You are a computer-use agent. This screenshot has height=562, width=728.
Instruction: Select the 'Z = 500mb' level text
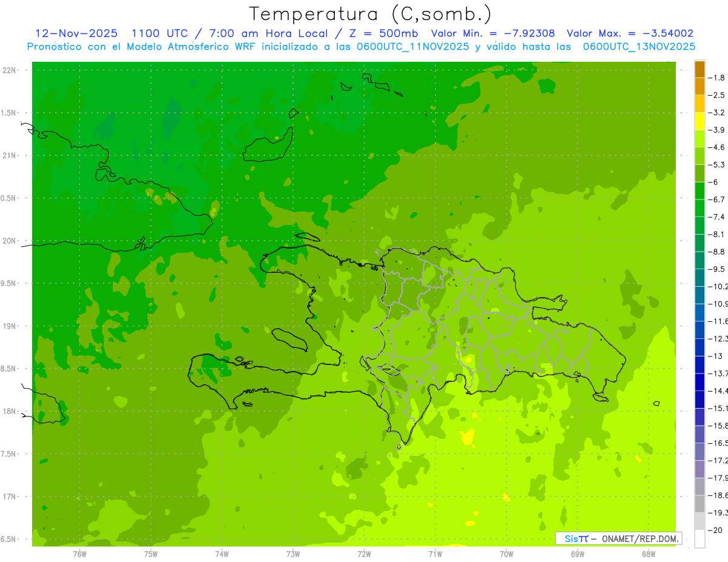pyautogui.click(x=383, y=34)
